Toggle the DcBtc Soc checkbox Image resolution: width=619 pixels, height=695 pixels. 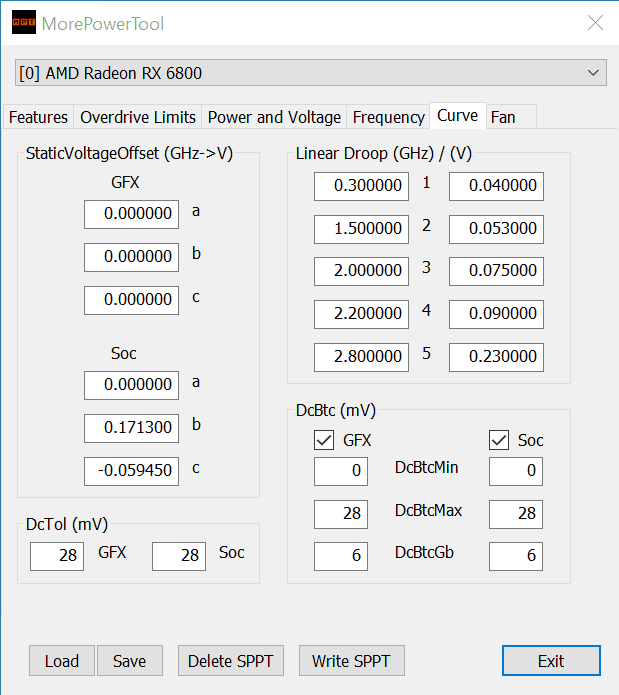[499, 440]
